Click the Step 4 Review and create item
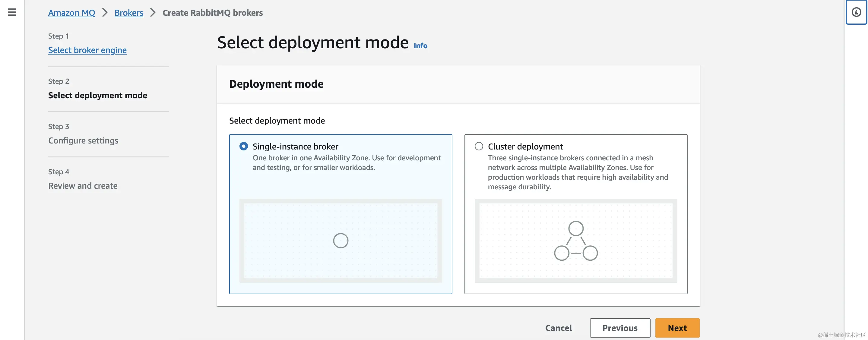The height and width of the screenshot is (340, 868). coord(83,186)
